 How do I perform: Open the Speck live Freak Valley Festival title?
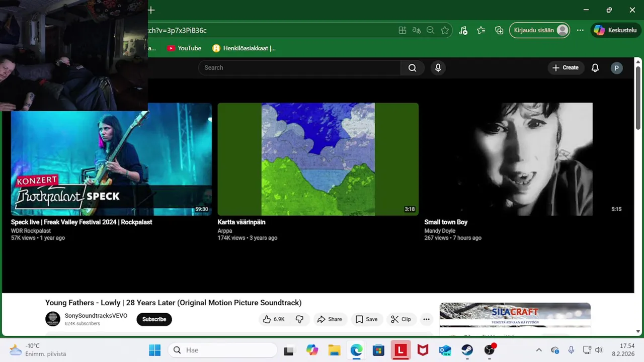82,222
